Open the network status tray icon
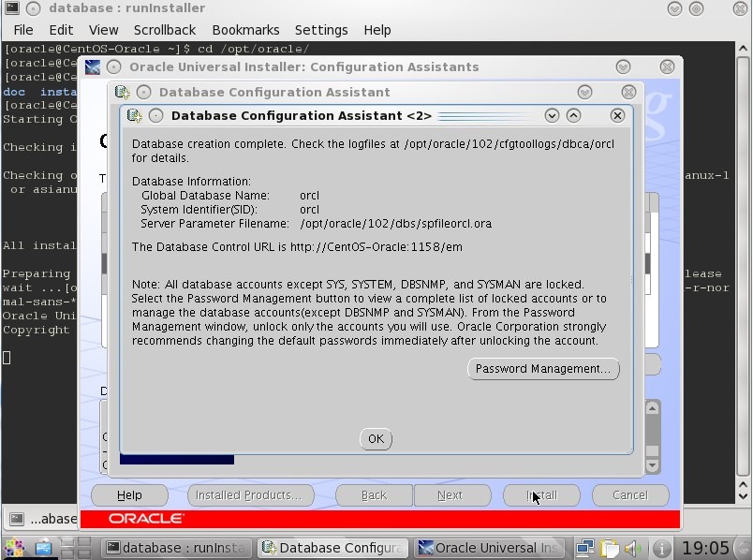This screenshot has height=560, width=753. click(x=585, y=548)
